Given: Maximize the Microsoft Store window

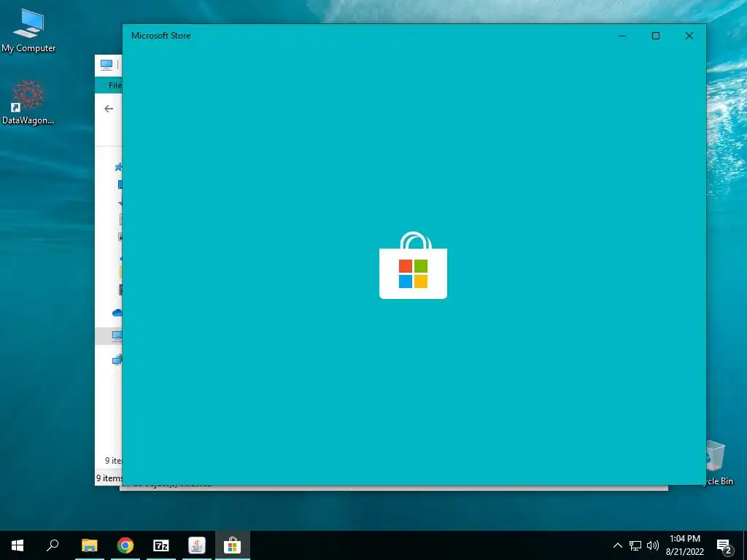Looking at the screenshot, I should pos(656,36).
